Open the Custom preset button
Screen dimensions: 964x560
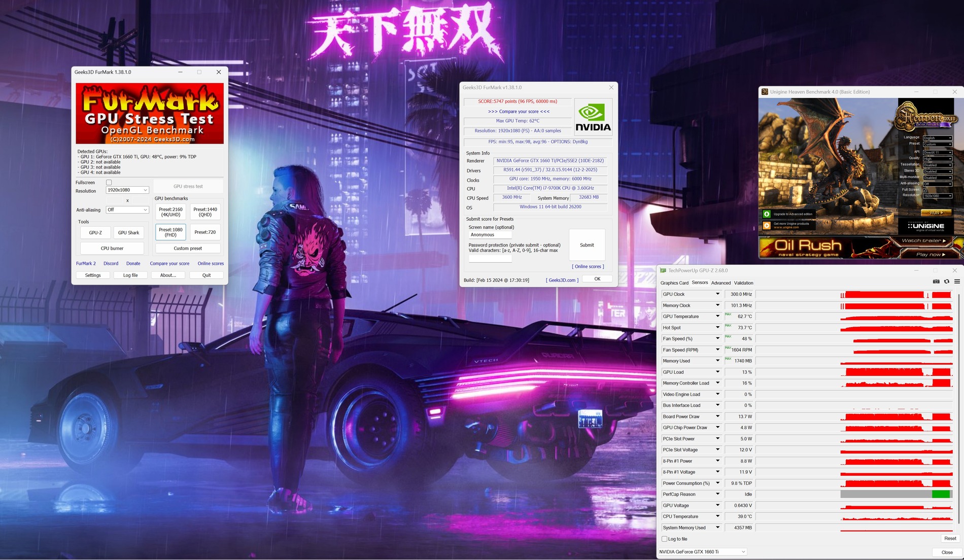coord(188,249)
